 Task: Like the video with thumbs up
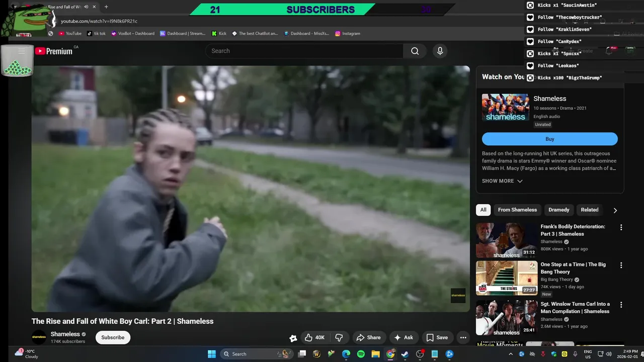[314, 337]
